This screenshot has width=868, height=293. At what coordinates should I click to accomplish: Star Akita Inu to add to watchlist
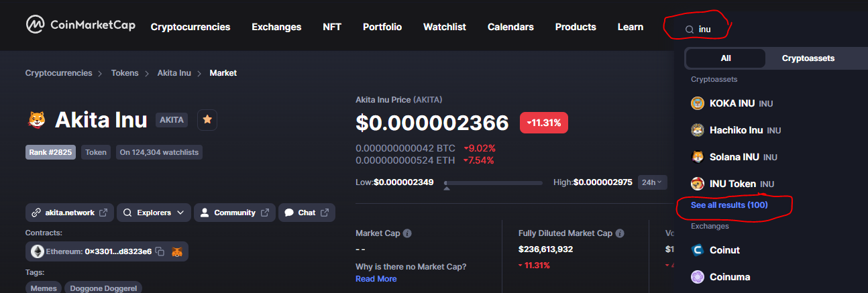(x=207, y=119)
